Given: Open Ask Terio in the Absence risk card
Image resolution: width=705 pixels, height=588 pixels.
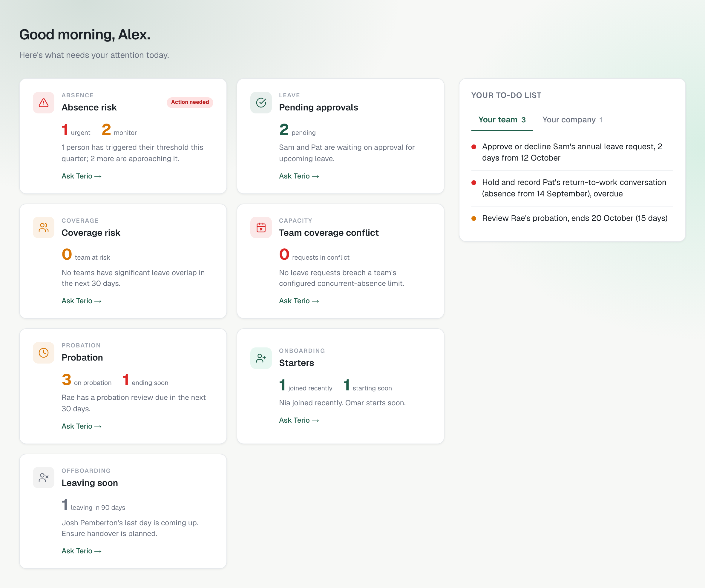Looking at the screenshot, I should point(82,176).
